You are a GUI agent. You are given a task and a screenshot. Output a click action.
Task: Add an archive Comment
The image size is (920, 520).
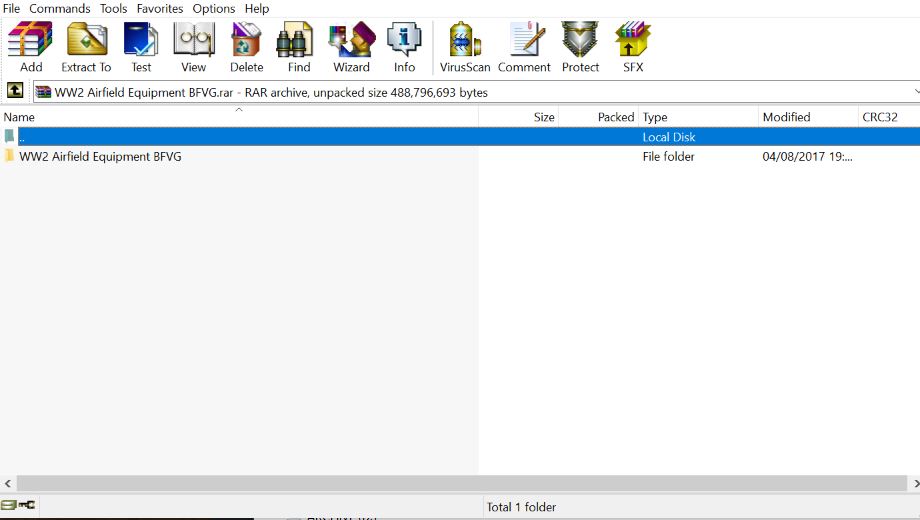[524, 47]
